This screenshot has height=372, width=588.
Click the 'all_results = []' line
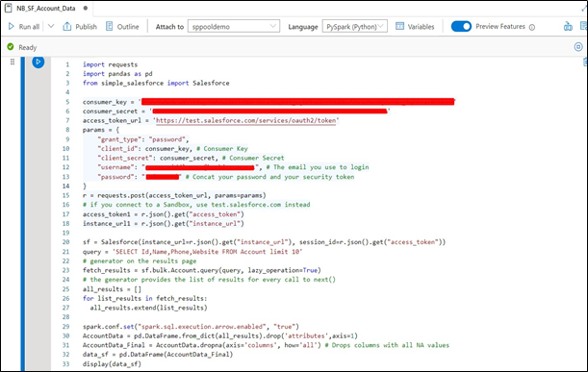(113, 289)
